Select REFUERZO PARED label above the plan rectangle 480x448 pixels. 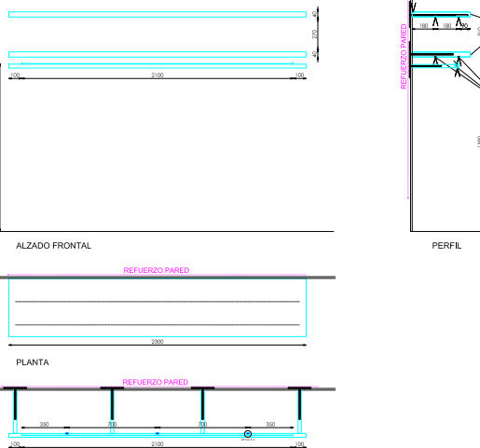pyautogui.click(x=157, y=270)
